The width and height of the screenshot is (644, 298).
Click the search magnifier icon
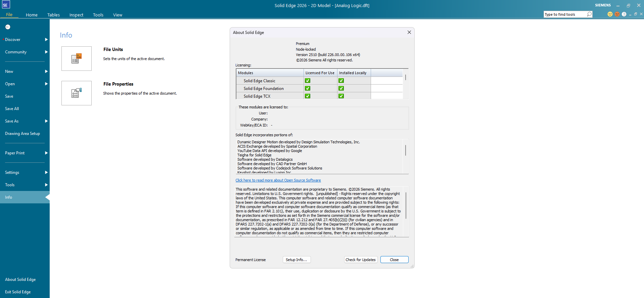(589, 14)
